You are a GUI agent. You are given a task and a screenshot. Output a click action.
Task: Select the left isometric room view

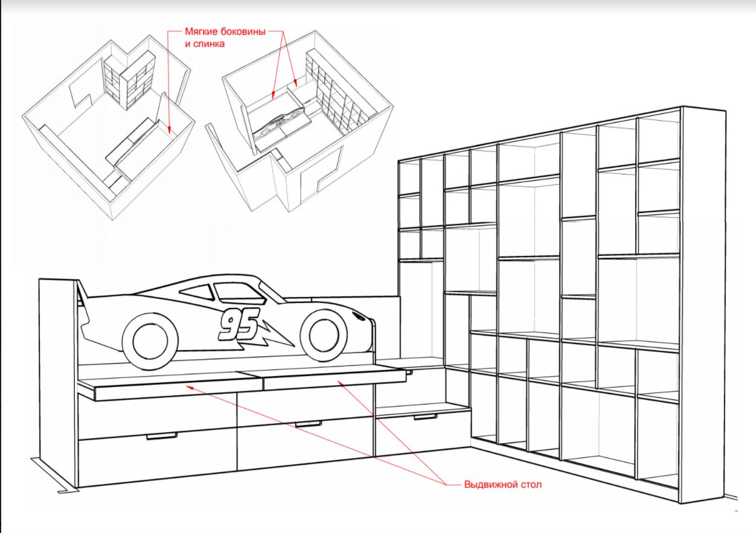[x=109, y=128]
